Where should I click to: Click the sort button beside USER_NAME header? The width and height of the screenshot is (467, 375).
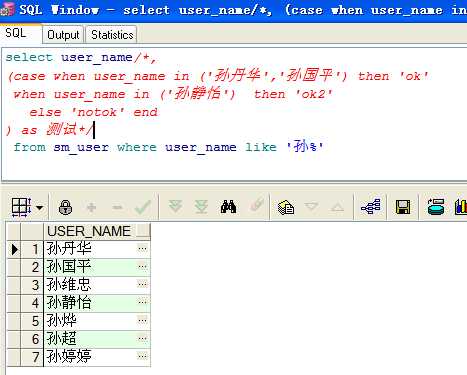point(143,231)
